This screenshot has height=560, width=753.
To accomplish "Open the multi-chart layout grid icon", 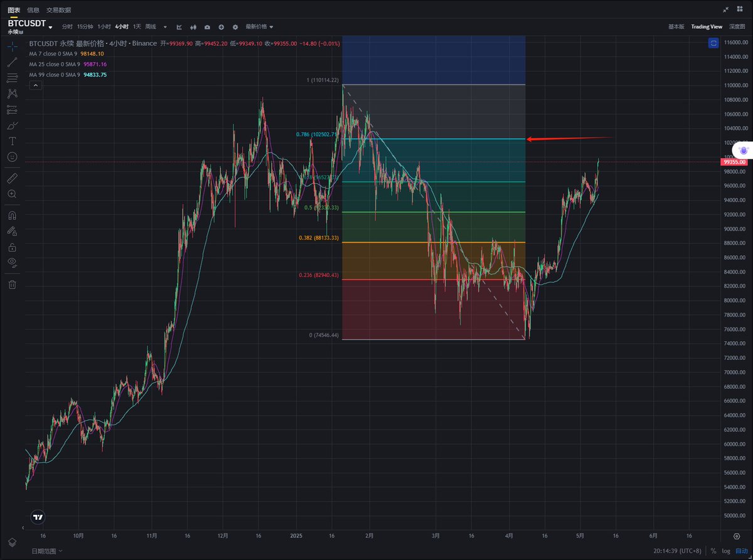I will (739, 9).
